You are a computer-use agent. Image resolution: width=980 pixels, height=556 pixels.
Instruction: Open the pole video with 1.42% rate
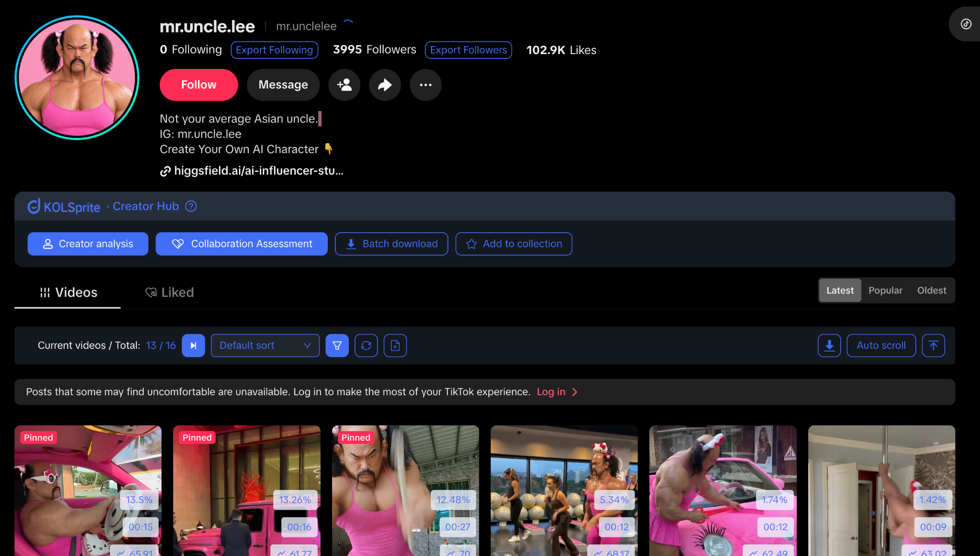(x=881, y=490)
